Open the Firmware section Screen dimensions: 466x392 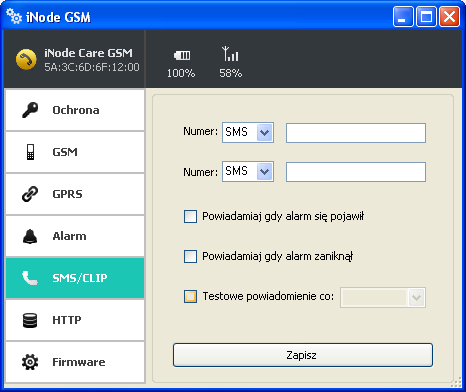click(x=75, y=362)
